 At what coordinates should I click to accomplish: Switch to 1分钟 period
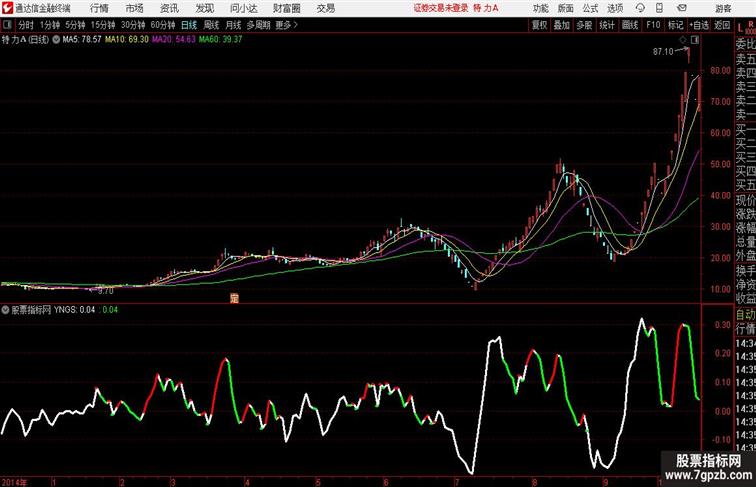click(50, 25)
